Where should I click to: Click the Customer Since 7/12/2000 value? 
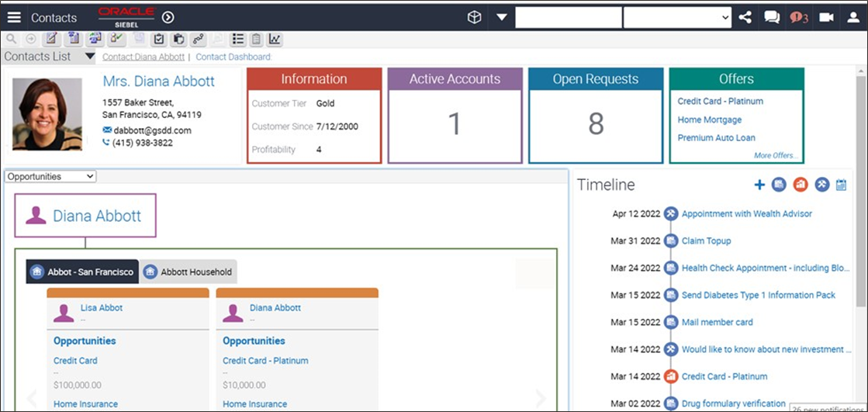coord(337,126)
